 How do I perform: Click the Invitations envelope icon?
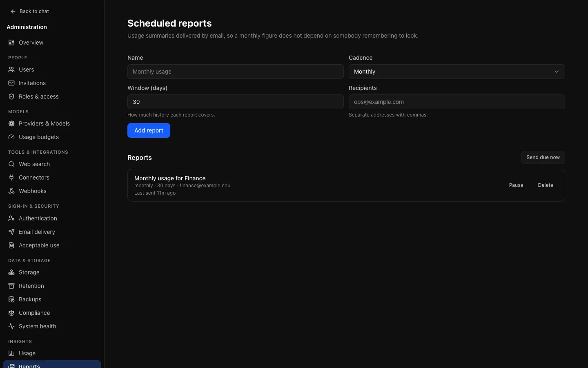coord(11,83)
